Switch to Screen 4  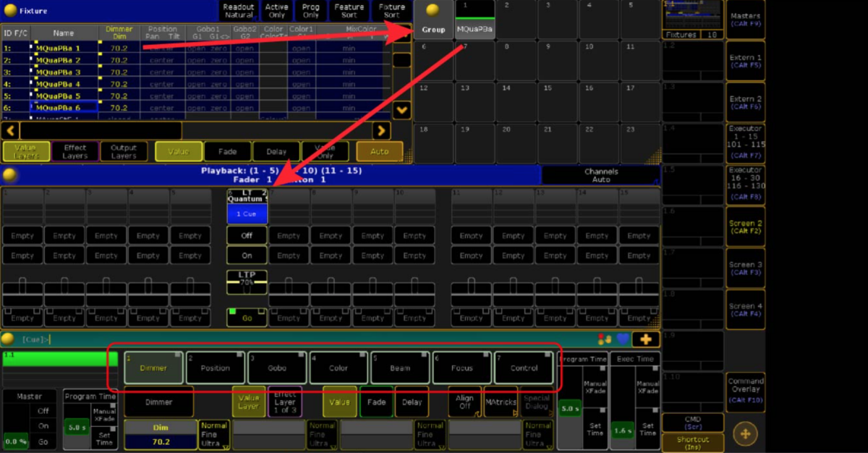[745, 309]
